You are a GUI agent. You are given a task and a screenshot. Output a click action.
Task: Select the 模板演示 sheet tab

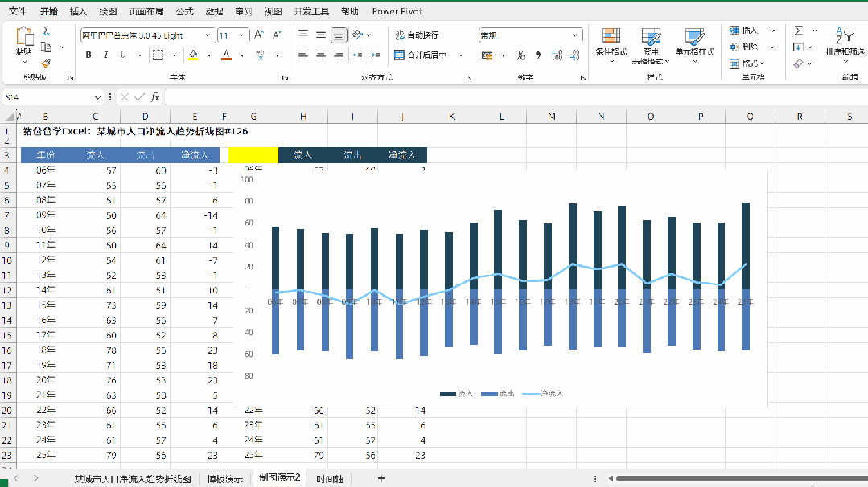tap(224, 479)
